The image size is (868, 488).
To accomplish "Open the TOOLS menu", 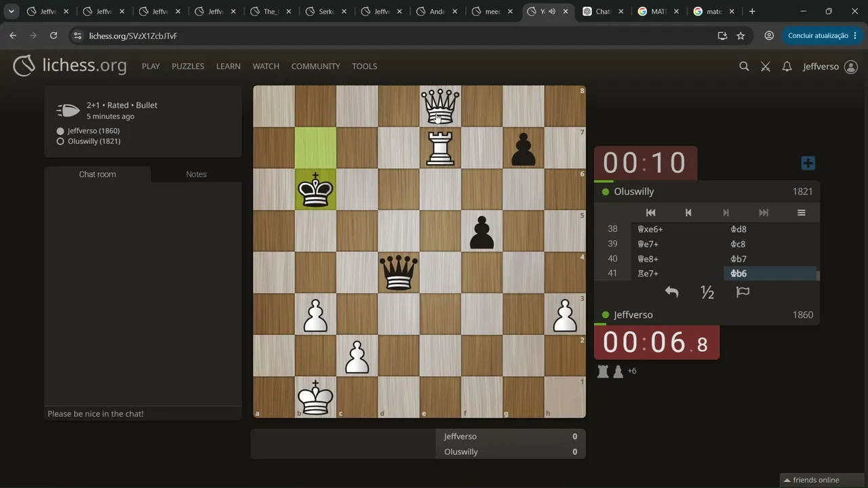I will pyautogui.click(x=364, y=66).
